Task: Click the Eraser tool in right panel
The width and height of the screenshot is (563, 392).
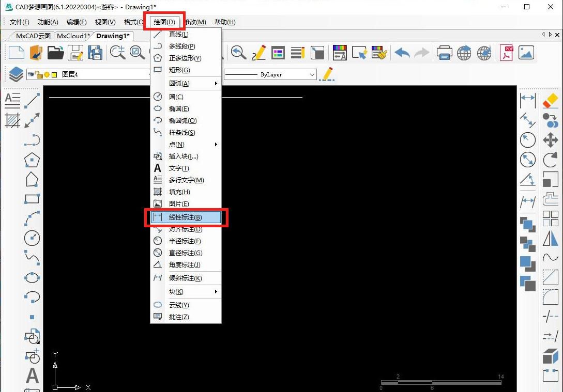Action: (551, 101)
